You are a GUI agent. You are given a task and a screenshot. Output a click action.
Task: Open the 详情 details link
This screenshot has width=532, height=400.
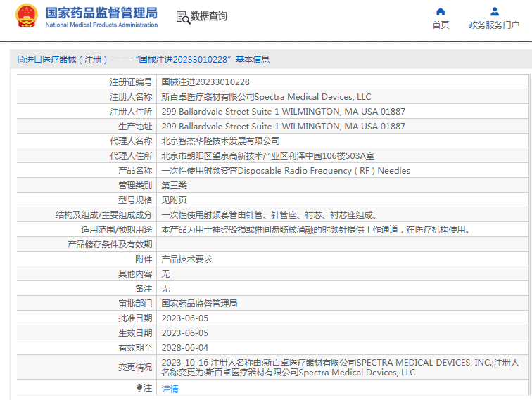coord(170,389)
